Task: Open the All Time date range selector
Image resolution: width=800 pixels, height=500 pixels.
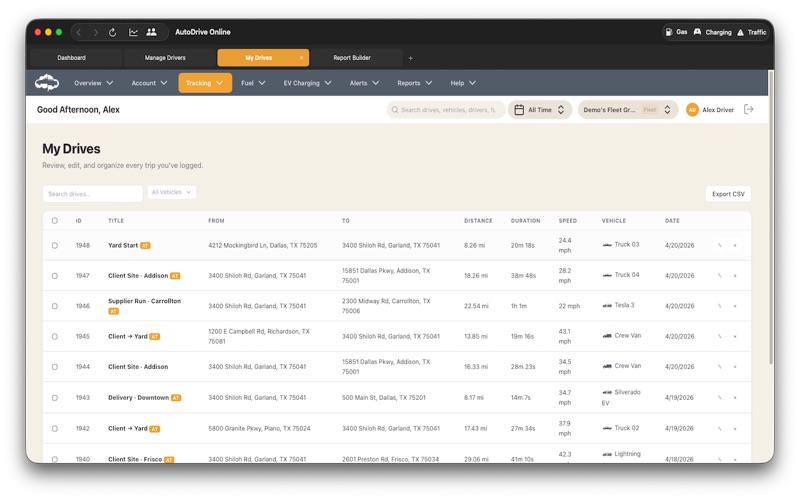Action: tap(540, 110)
